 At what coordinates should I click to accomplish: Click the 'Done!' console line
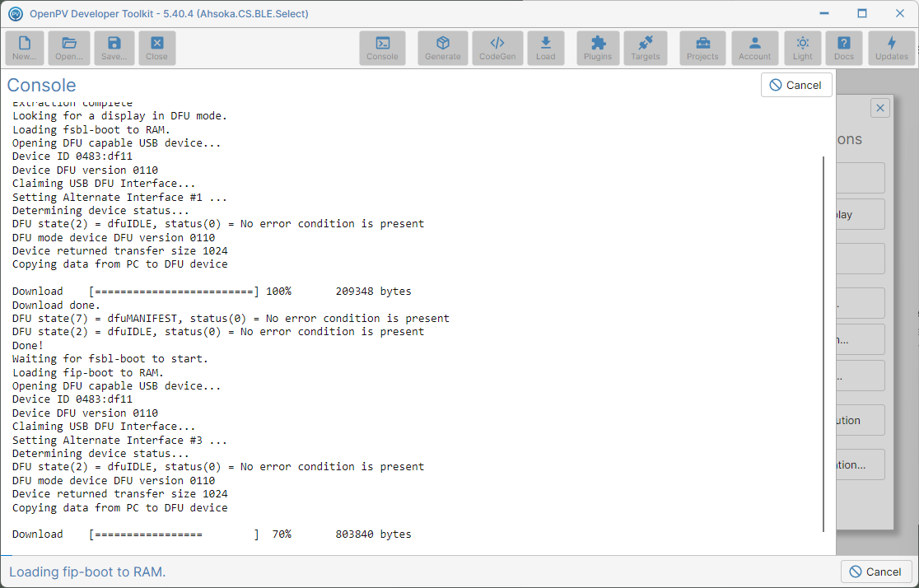point(27,345)
